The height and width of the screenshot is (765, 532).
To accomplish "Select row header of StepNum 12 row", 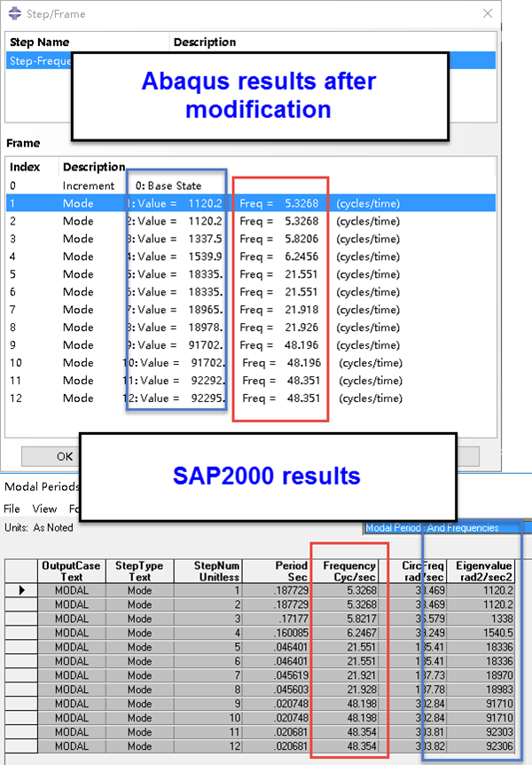I will click(x=21, y=746).
